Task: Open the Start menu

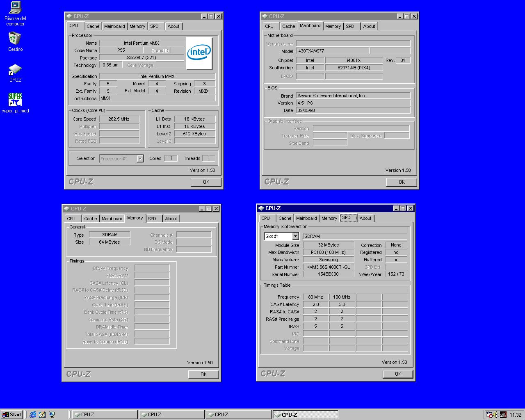Action: [x=12, y=415]
